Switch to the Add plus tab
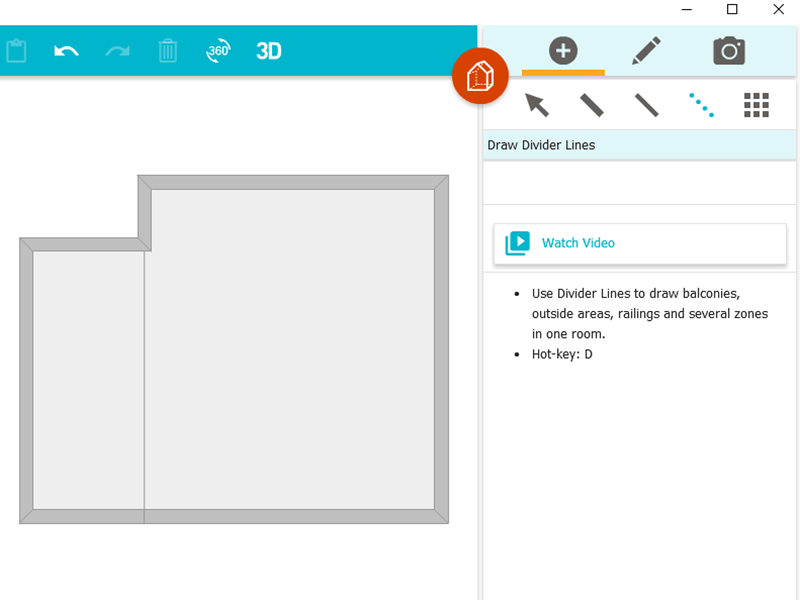Viewport: 800px width, 600px height. coord(563,50)
